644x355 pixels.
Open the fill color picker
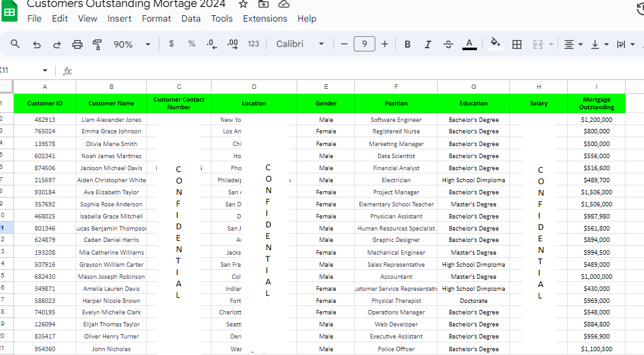pyautogui.click(x=495, y=44)
